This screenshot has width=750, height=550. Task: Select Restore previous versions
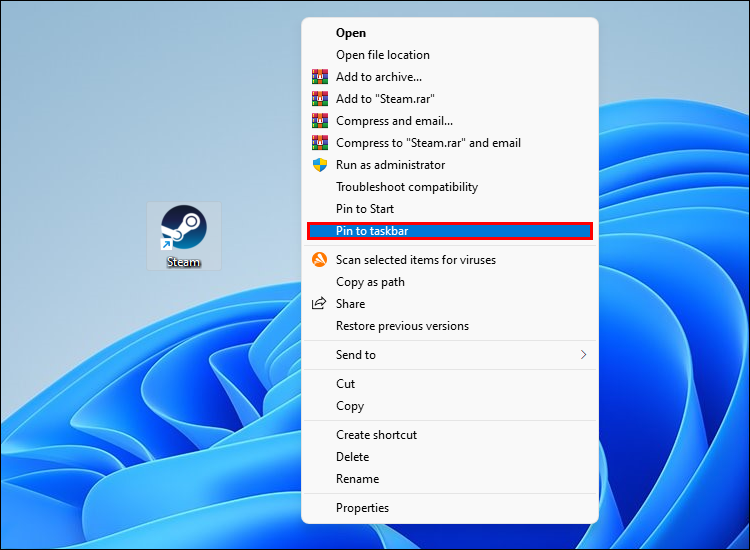point(450,326)
